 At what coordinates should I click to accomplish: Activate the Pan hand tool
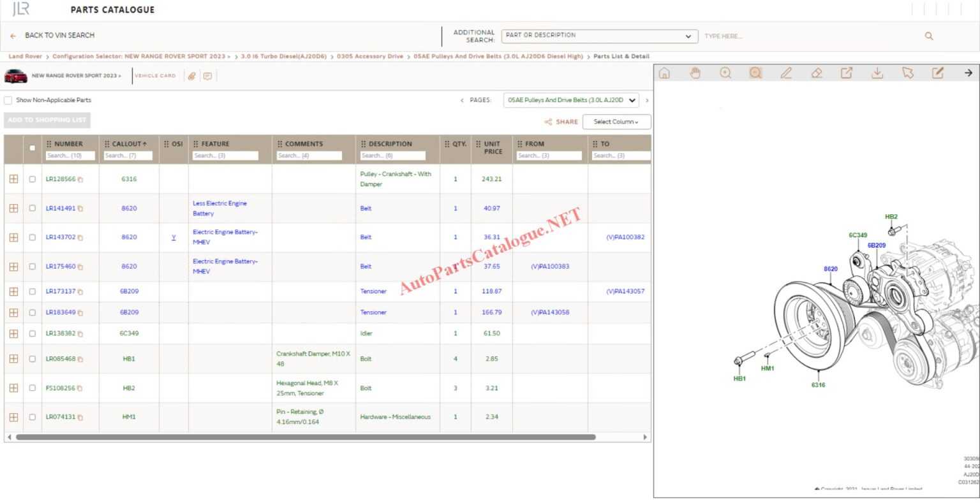coord(695,73)
